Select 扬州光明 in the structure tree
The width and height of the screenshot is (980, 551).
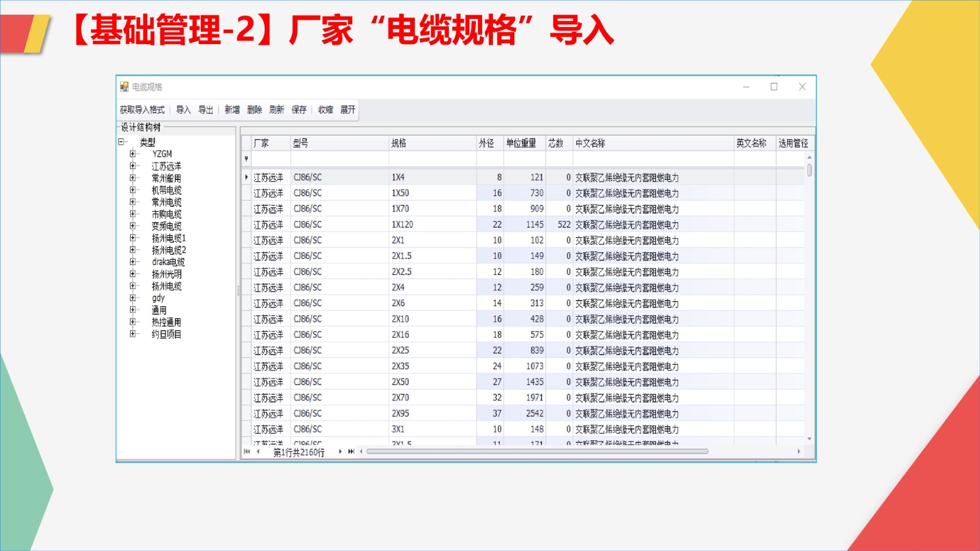167,274
